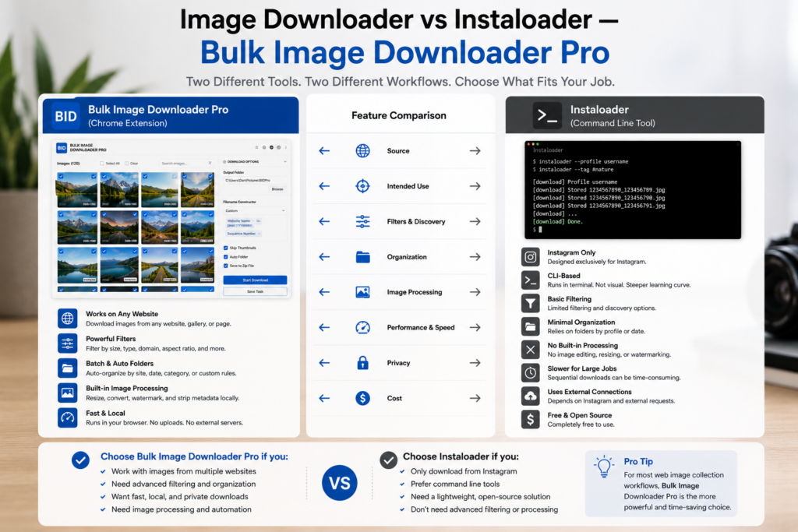Click the Search images field
Image resolution: width=798 pixels, height=532 pixels.
pyautogui.click(x=186, y=164)
